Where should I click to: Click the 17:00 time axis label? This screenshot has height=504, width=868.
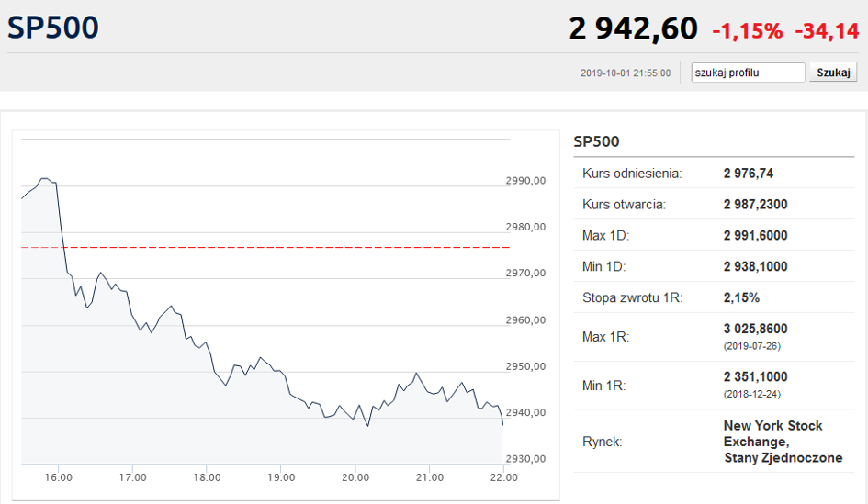click(133, 477)
